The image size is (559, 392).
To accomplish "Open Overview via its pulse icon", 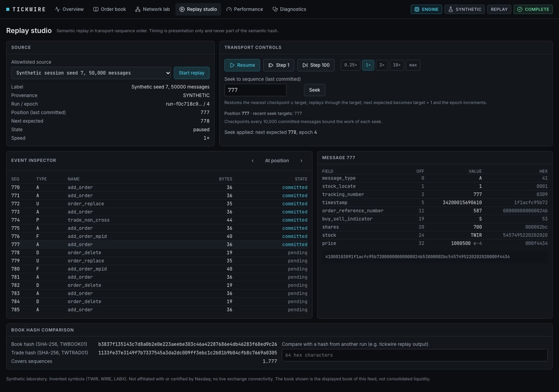I will [x=57, y=9].
